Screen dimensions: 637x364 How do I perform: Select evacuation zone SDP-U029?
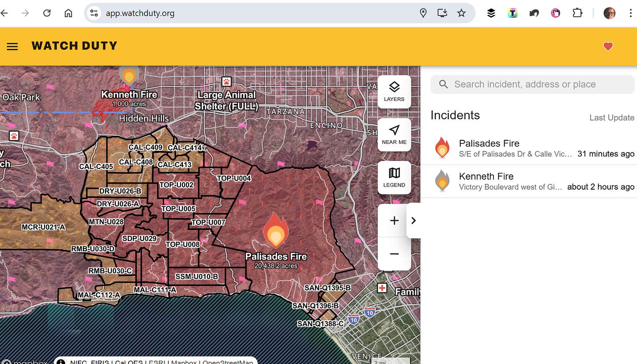tap(139, 239)
